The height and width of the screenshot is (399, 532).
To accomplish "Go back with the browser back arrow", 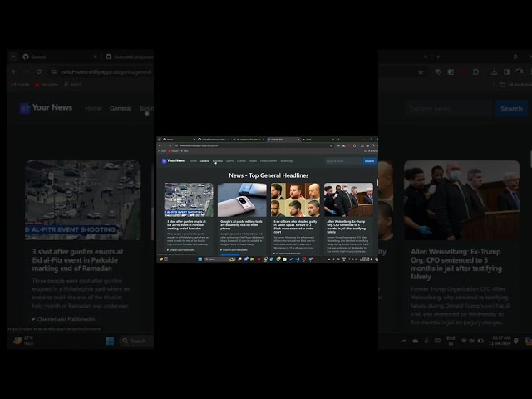I will tap(160, 145).
